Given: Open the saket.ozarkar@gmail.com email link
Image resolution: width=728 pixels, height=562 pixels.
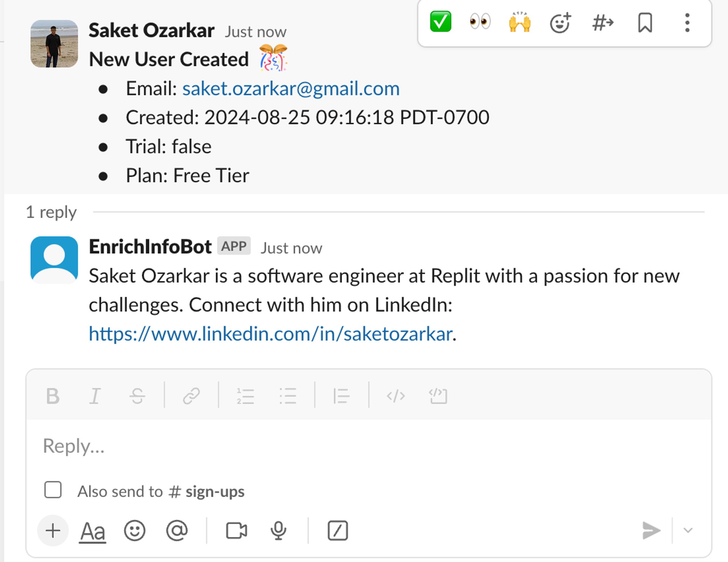Looking at the screenshot, I should 291,89.
